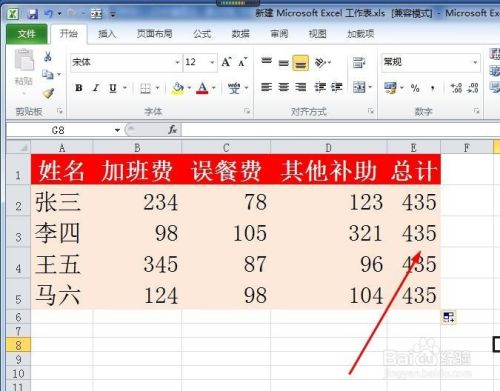Open the 常规 number format dropdown

coord(475,62)
